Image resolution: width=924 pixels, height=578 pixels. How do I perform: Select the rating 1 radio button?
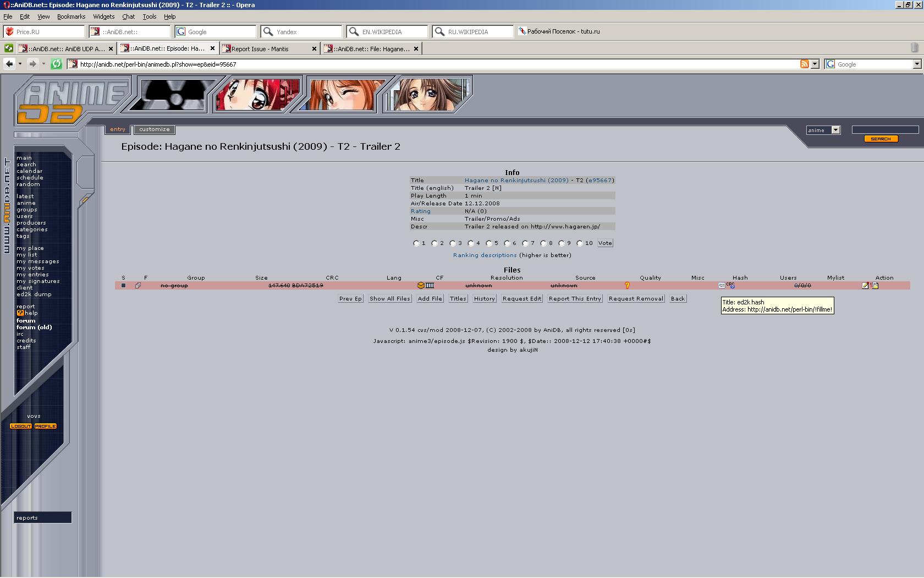416,243
